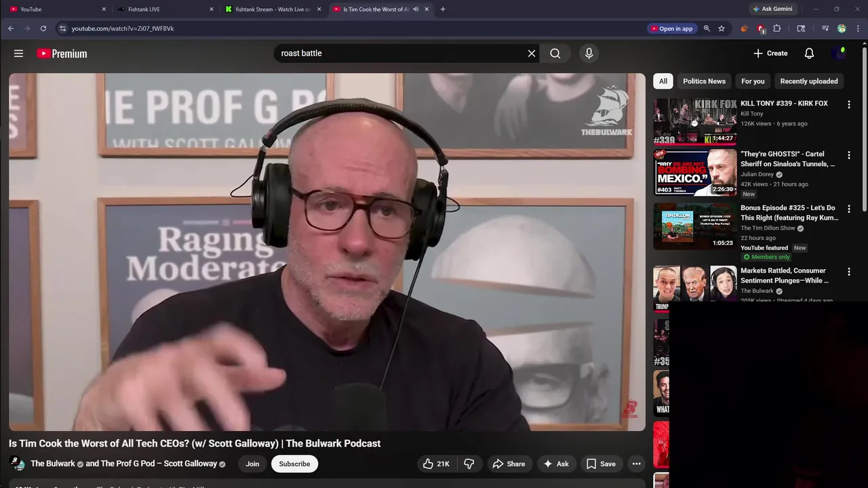Open The Bulwark and Prof G Pod channel link
The image size is (868, 488).
pyautogui.click(x=128, y=464)
